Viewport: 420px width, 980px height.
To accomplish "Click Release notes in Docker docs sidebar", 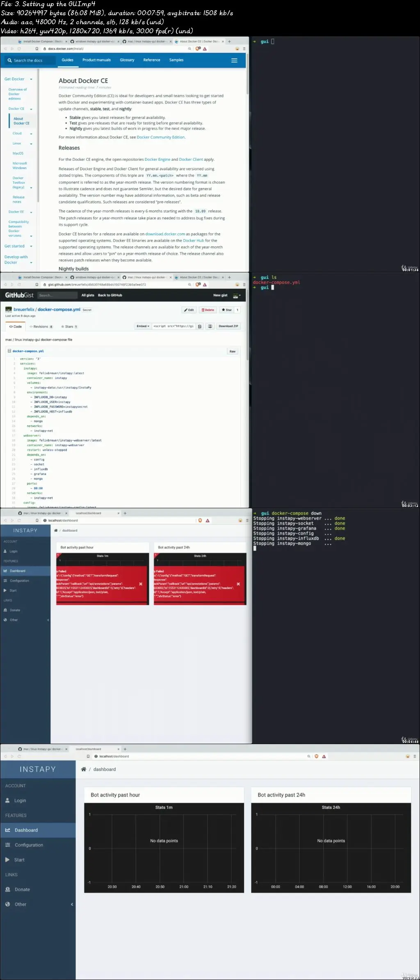I will (x=18, y=199).
